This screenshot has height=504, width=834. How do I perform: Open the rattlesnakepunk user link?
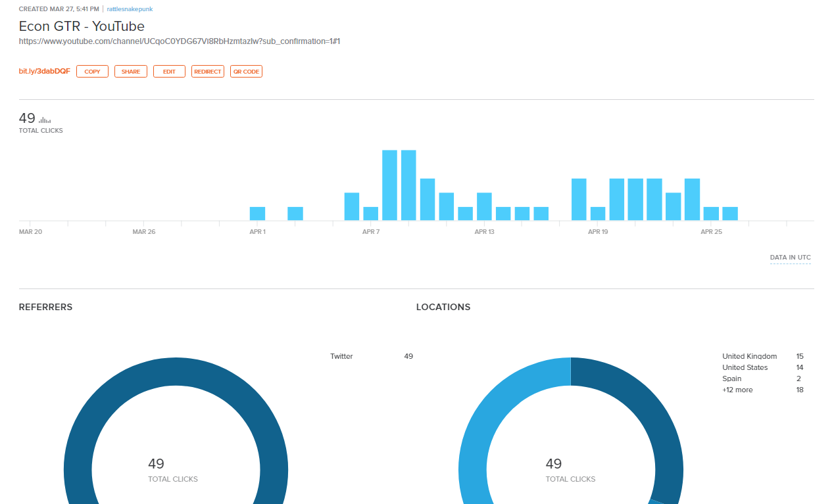tap(130, 9)
